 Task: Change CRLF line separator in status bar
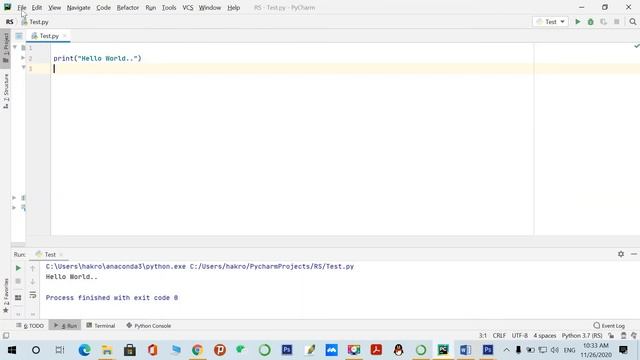(499, 336)
